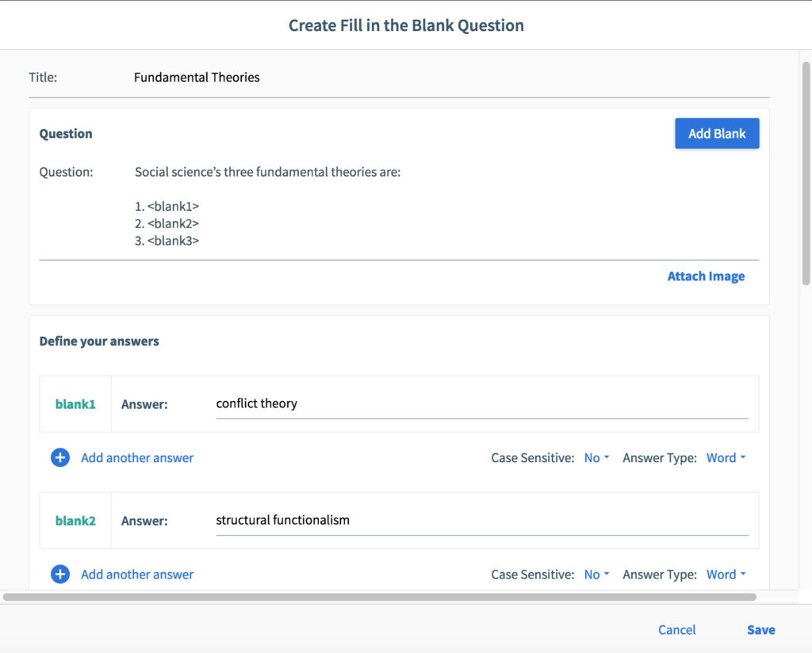This screenshot has width=812, height=653.
Task: Click the plus icon beside blank2's Add another answer
Action: pyautogui.click(x=60, y=574)
